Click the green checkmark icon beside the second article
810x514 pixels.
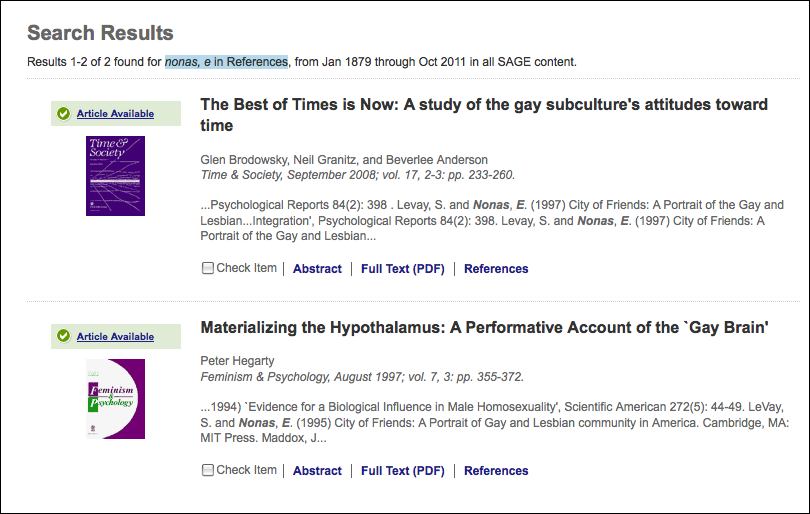[64, 337]
